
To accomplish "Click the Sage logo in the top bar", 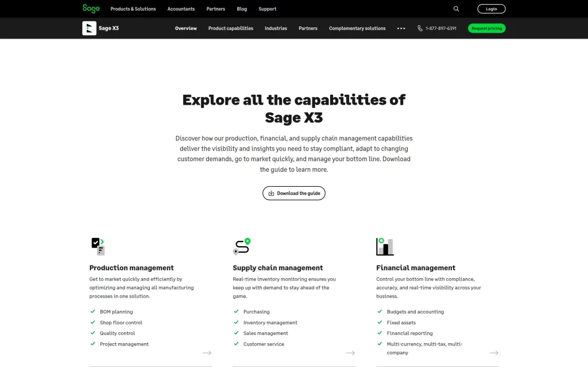I will click(90, 9).
